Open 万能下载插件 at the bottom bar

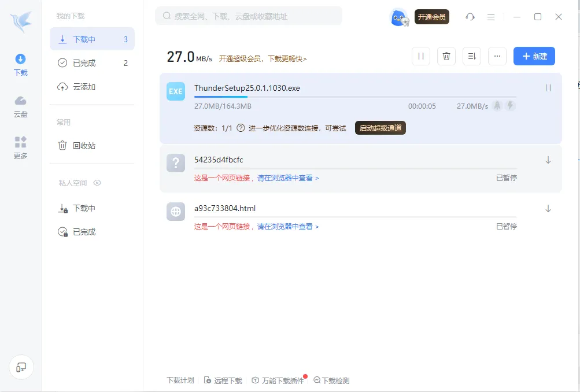click(x=278, y=380)
